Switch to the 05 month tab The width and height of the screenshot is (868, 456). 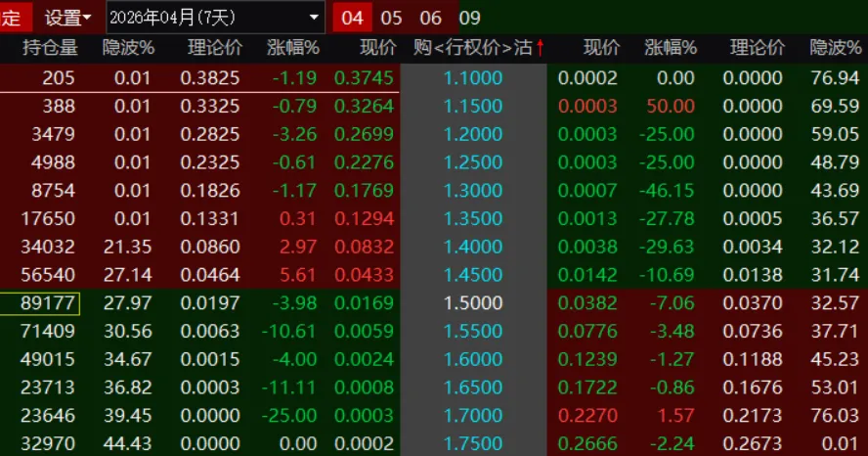391,18
